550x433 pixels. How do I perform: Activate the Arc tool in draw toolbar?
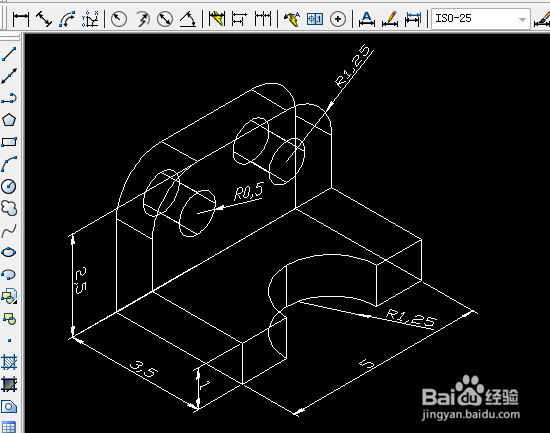click(x=9, y=164)
